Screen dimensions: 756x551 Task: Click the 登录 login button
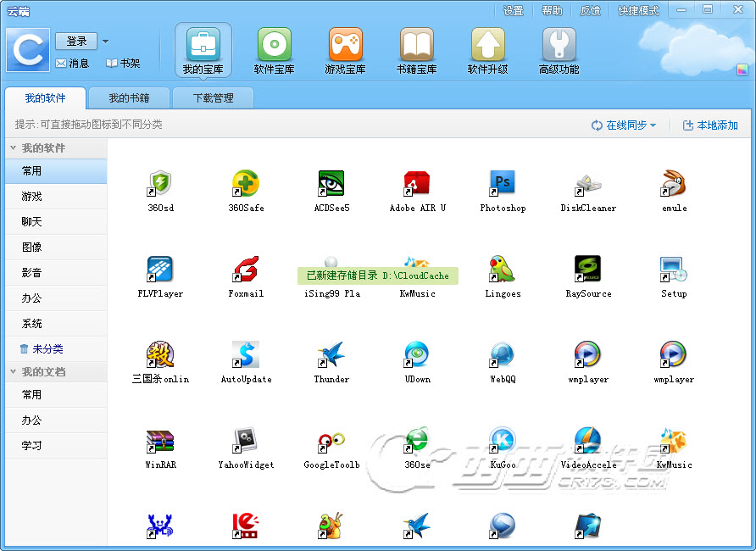(x=76, y=42)
